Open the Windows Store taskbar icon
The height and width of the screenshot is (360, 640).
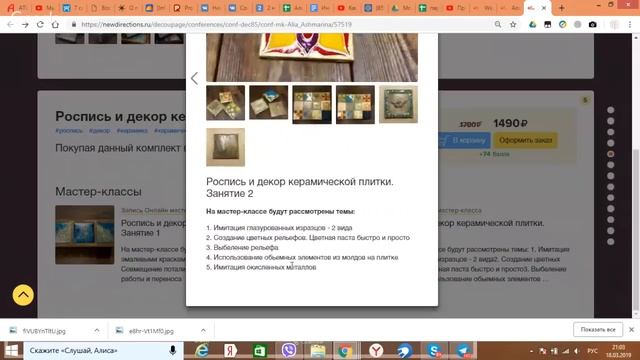click(259, 351)
